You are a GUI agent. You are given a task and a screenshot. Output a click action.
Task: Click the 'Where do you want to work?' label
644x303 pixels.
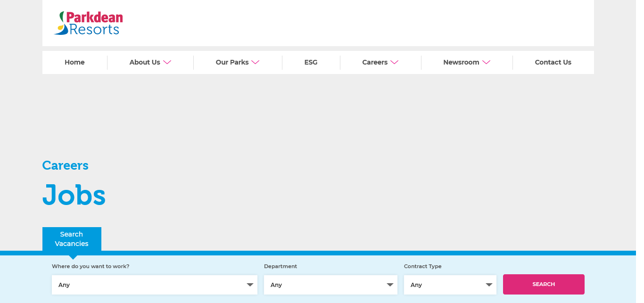click(91, 266)
